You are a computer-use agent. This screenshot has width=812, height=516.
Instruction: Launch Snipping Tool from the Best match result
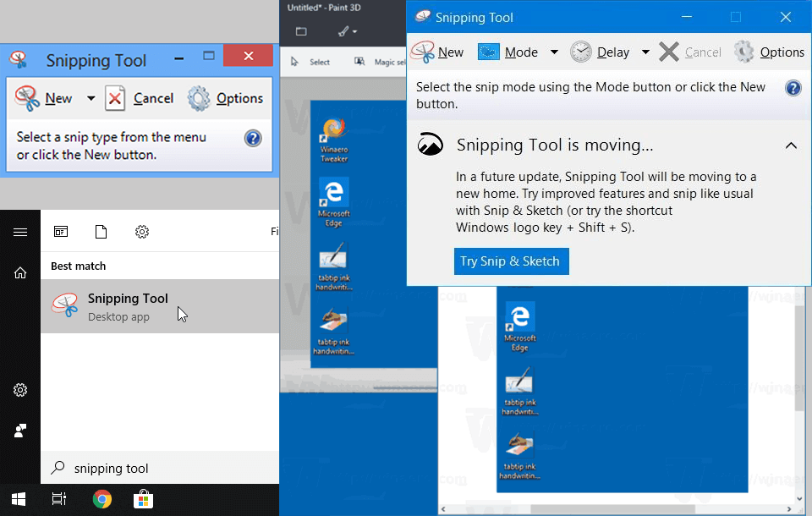pyautogui.click(x=128, y=305)
